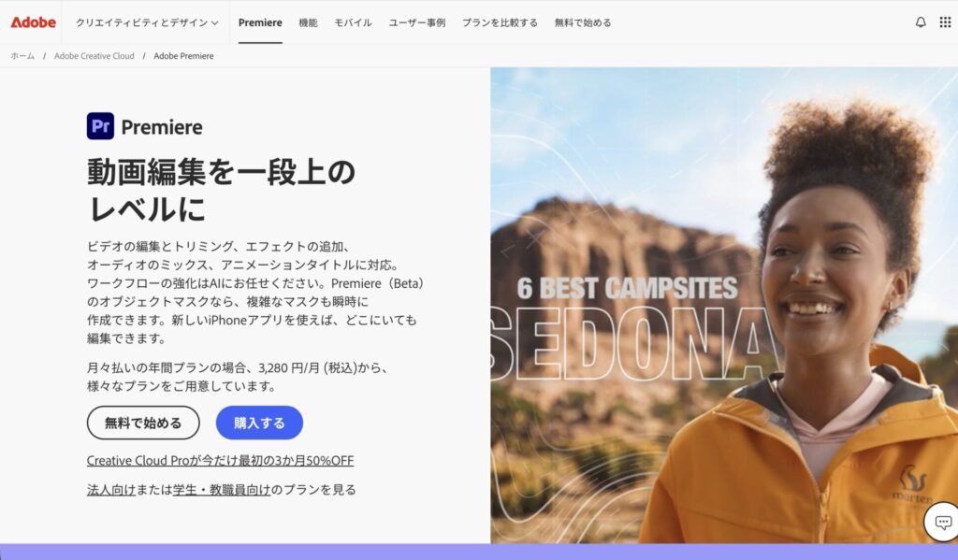Open the notifications bell icon
958x560 pixels.
coord(921,22)
